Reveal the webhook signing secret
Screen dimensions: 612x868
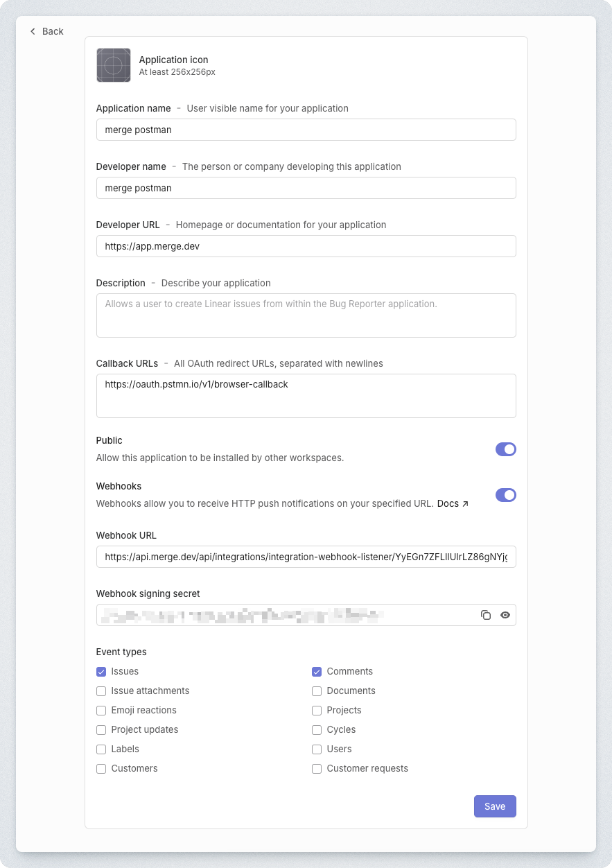(505, 615)
